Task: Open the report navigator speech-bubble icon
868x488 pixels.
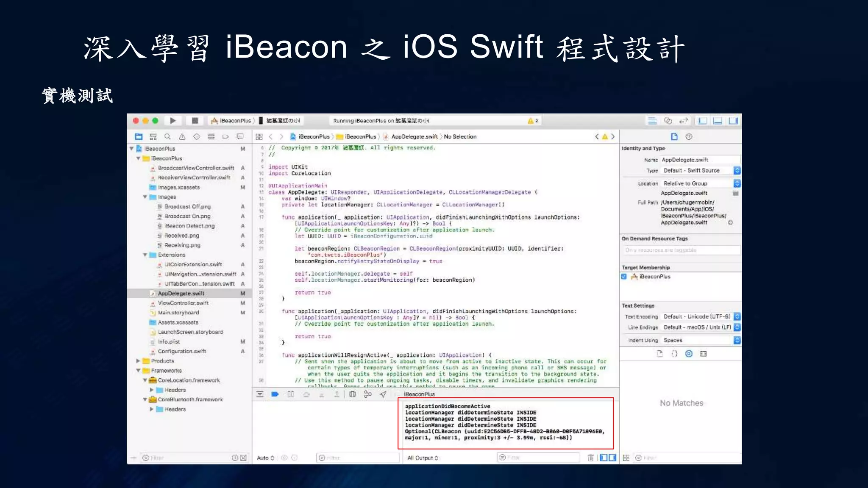Action: tap(240, 136)
